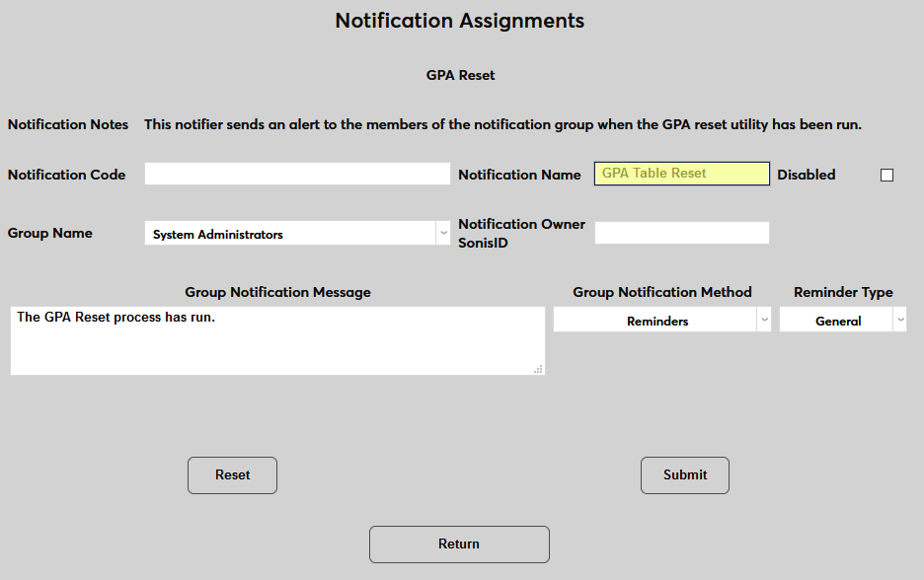Submit the notification assignment
924x580 pixels.
684,475
